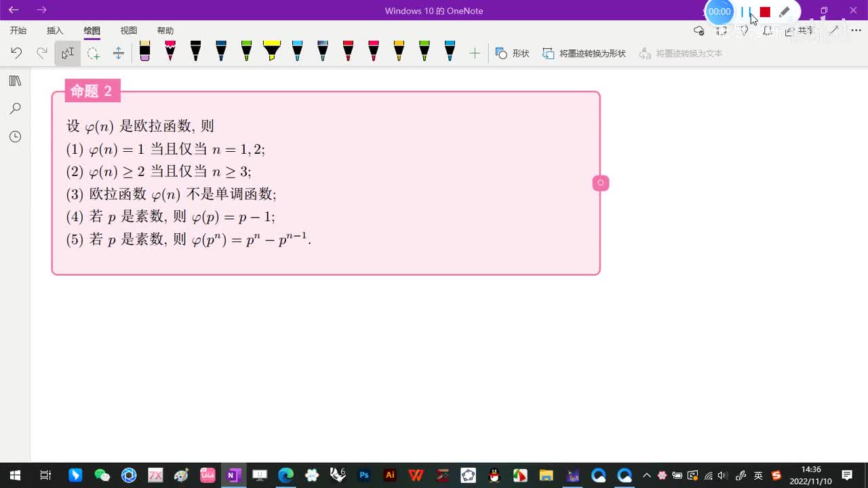This screenshot has height=488, width=868.
Task: Go back with the title bar back arrow
Action: click(x=14, y=10)
